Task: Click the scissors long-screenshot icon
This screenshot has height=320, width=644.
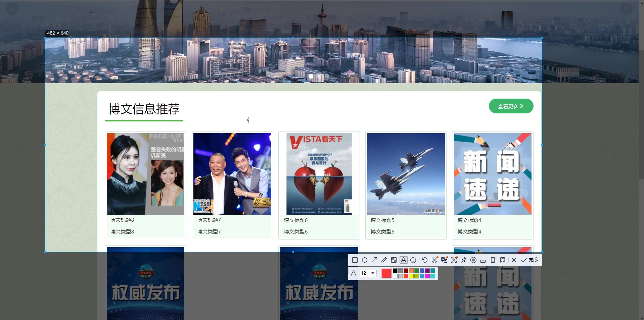Action: 434,260
